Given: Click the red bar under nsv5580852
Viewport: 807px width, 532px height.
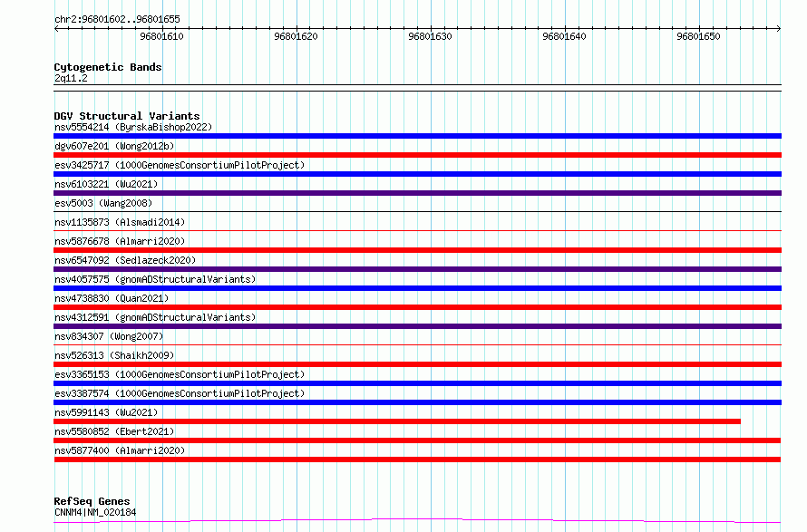Looking at the screenshot, I should [417, 440].
